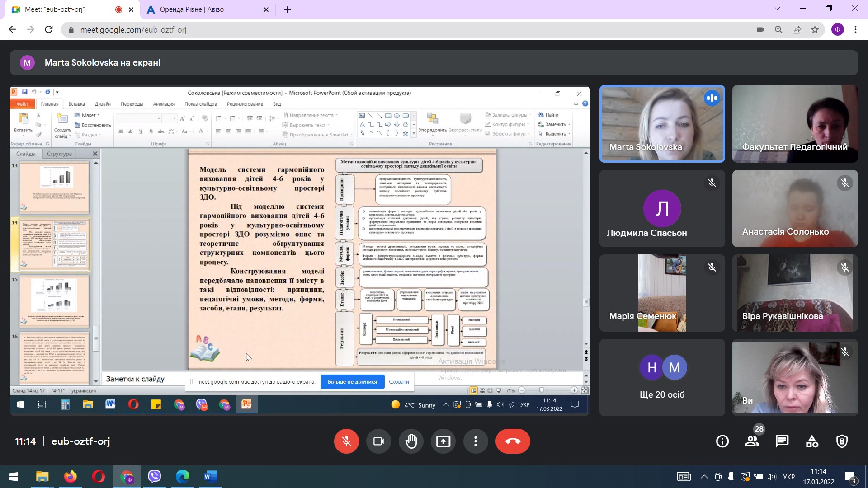Click 'Создать слайд' button in shared PowerPoint
Image resolution: width=868 pixels, height=488 pixels.
pos(62,125)
